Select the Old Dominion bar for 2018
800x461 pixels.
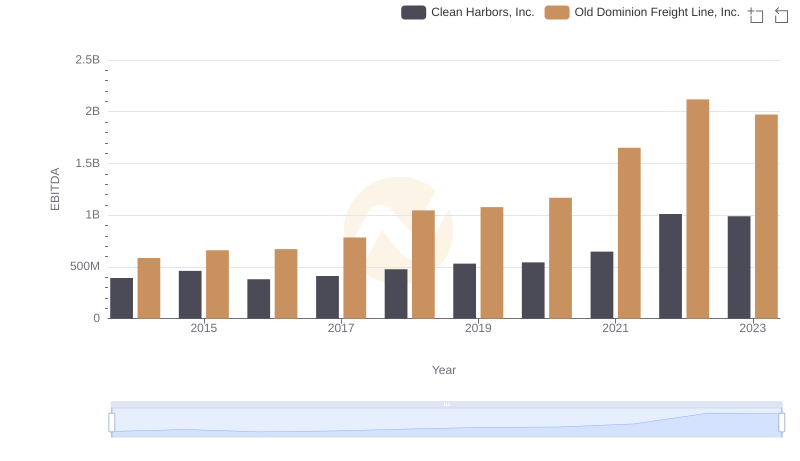click(423, 264)
